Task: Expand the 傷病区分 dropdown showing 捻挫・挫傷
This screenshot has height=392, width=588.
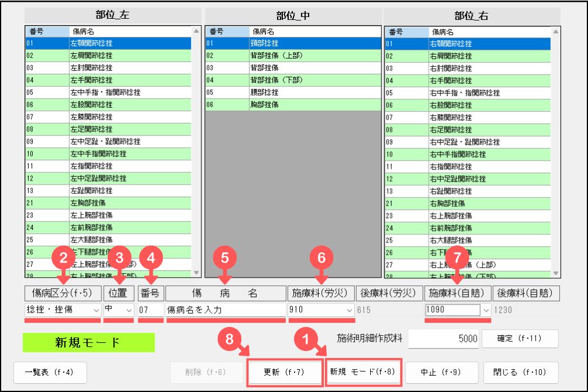Action: [95, 309]
